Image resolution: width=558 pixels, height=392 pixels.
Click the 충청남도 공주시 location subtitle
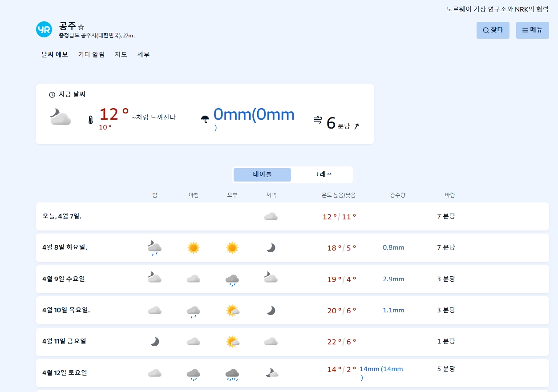coord(97,35)
